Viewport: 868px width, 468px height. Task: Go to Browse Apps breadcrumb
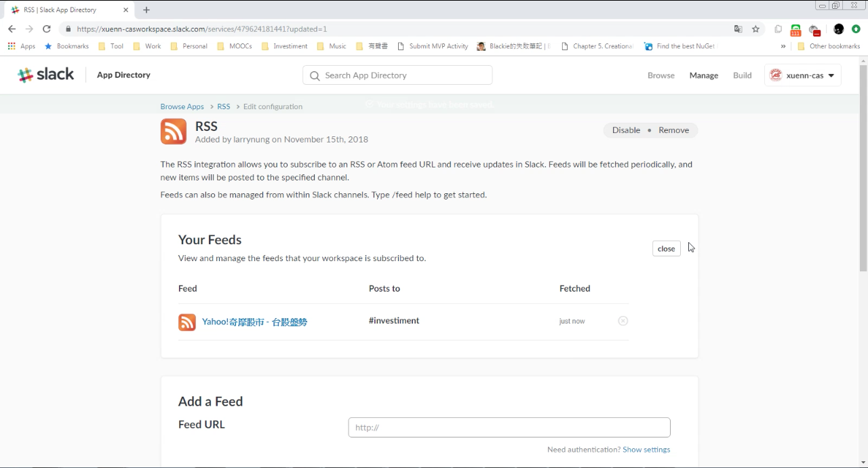182,106
